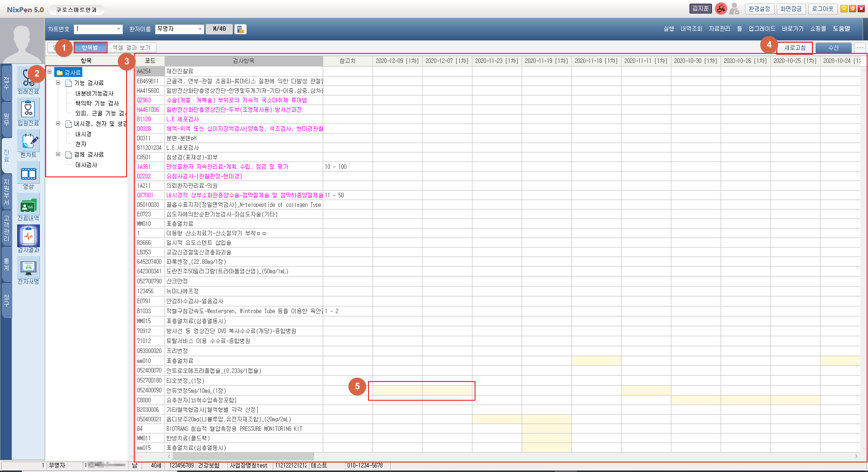Select the 내분비기능검사 tree item
This screenshot has width=868, height=472.
(x=94, y=93)
